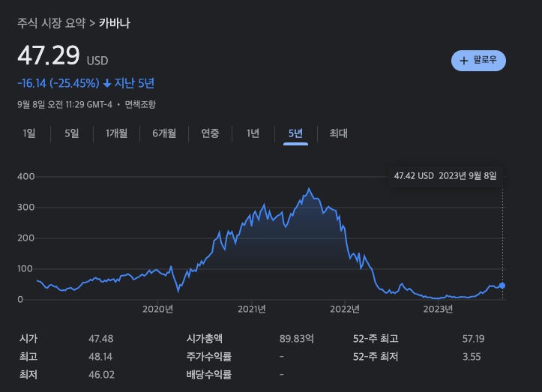Click the 52-주 최고 label
Screen dimensions: 542x392
376,339
